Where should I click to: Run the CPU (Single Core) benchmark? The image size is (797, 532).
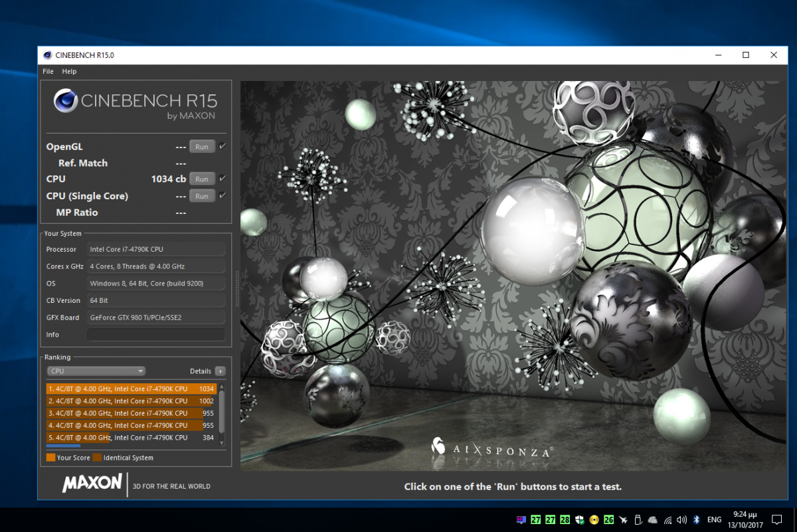click(202, 196)
